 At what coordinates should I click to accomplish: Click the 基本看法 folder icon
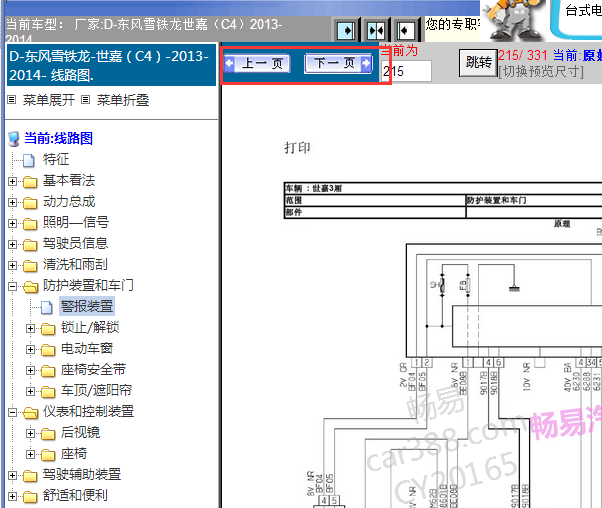click(30, 182)
